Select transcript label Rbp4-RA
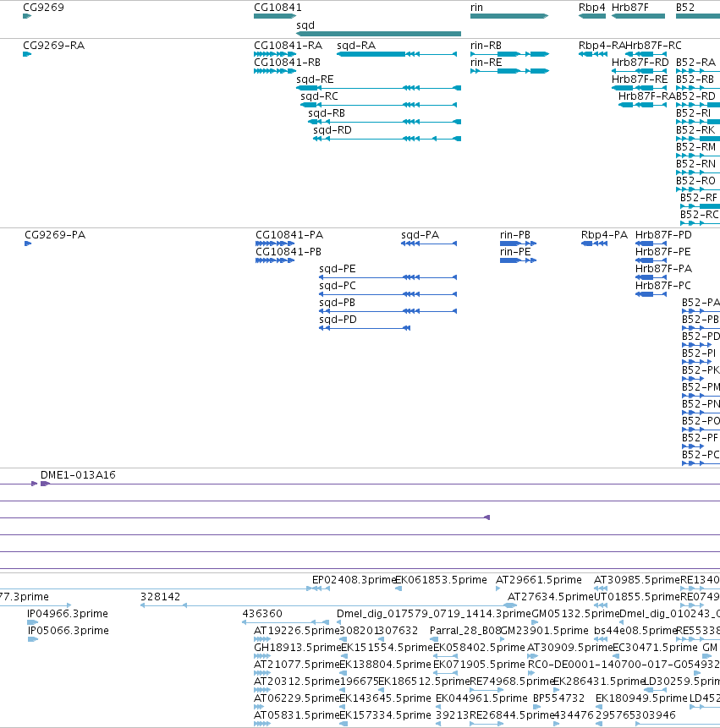 pos(602,46)
